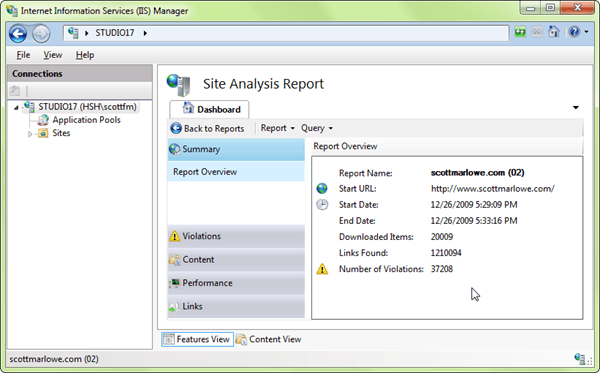This screenshot has width=600, height=373.
Task: Click the Content section documents icon
Action: tap(174, 260)
